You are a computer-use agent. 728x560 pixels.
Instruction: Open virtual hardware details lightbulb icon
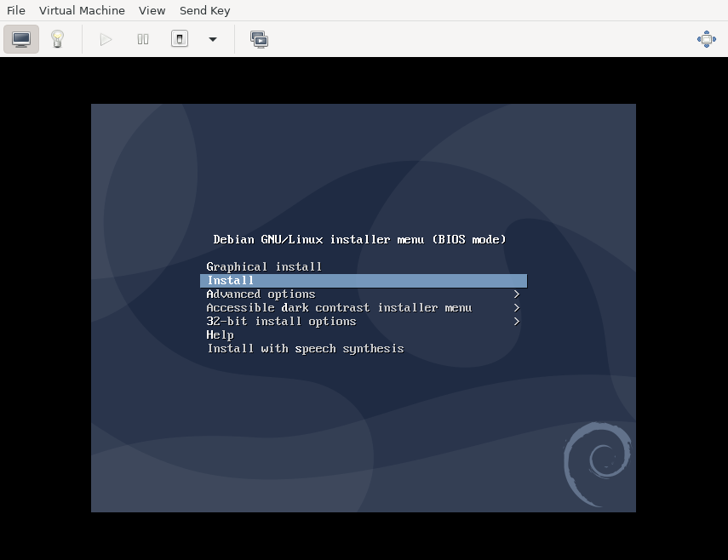click(x=57, y=39)
